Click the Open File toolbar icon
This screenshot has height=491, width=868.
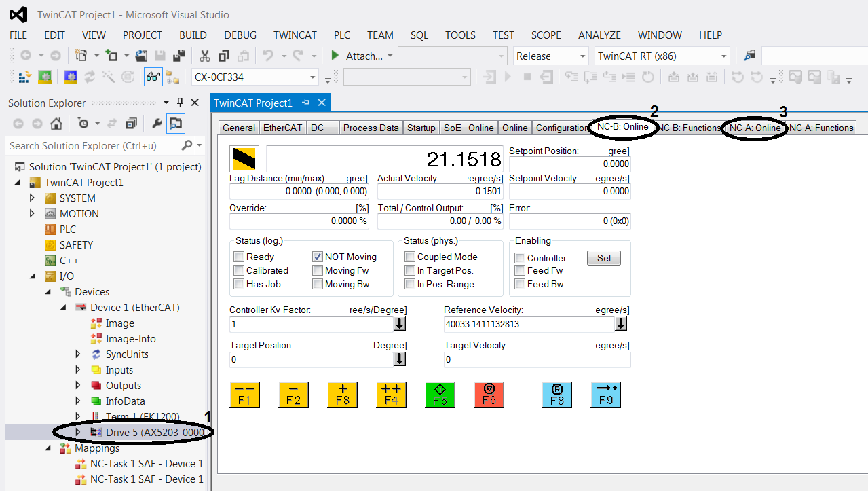(x=141, y=56)
